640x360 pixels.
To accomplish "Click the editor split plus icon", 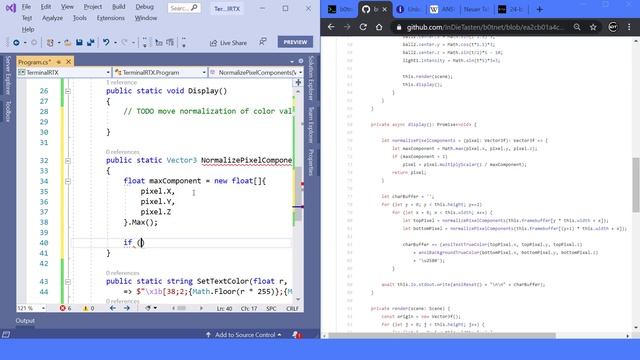I will pyautogui.click(x=298, y=82).
